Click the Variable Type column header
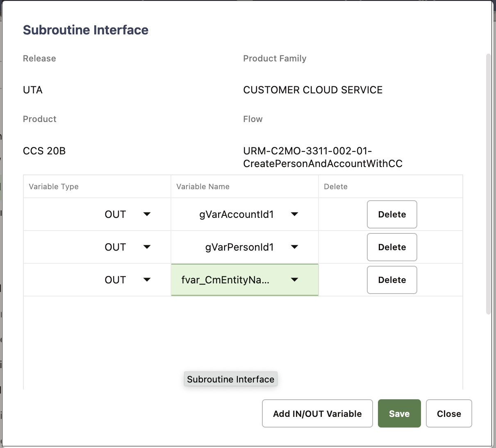 54,187
